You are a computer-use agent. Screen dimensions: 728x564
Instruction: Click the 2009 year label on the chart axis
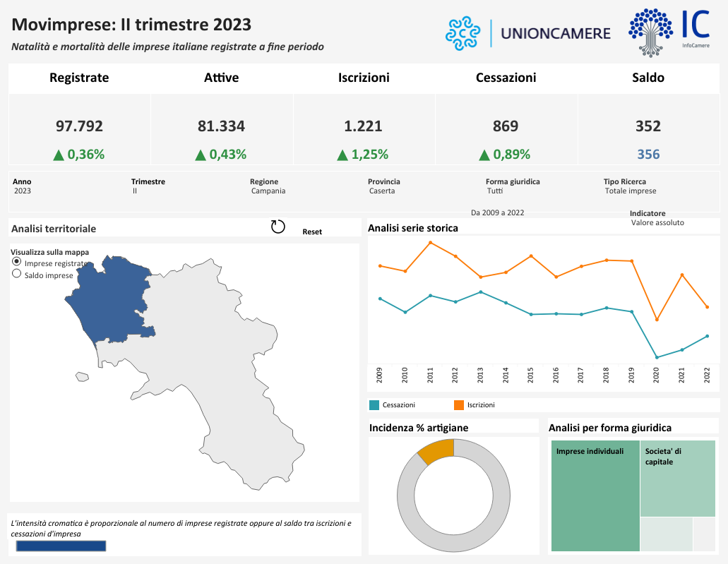380,375
